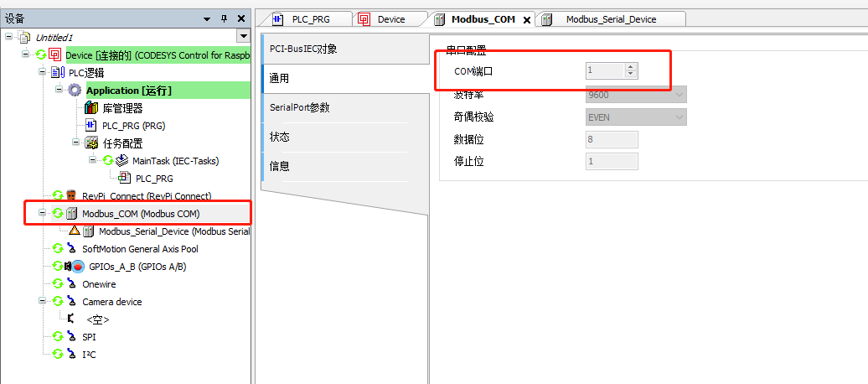Screen dimensions: 868x384
Task: Click the data bits (数据位) field
Action: pos(611,139)
